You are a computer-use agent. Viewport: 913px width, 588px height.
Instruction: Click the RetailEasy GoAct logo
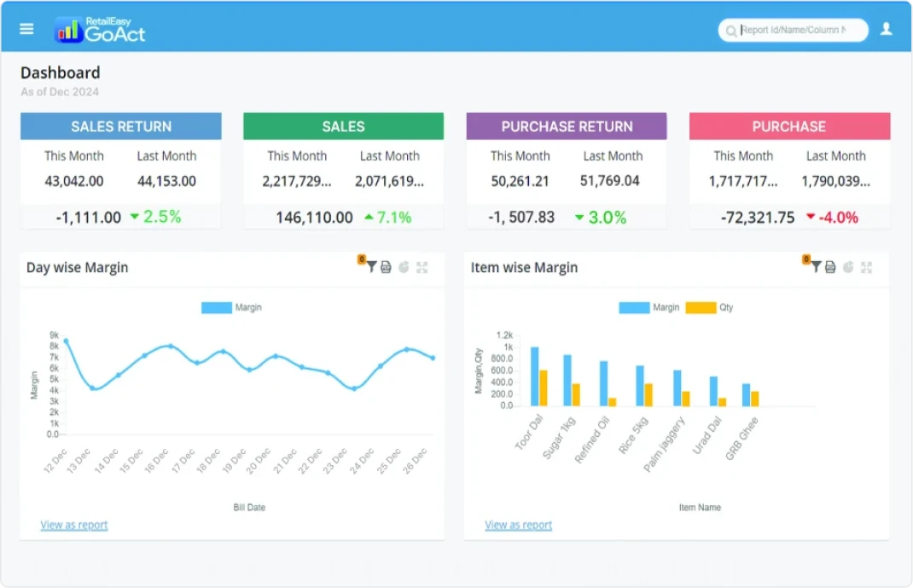(100, 27)
